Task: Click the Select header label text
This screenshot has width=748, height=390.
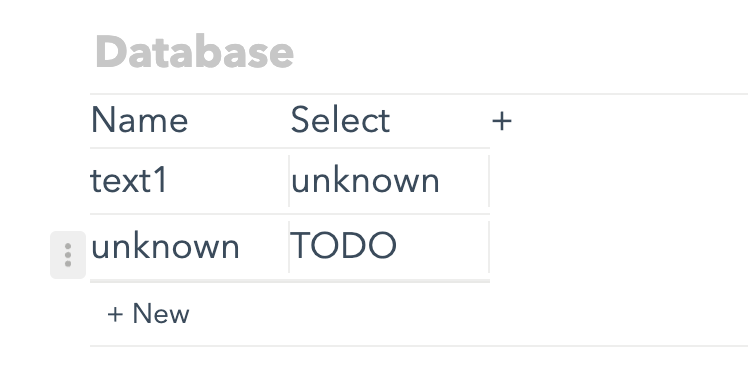Action: (x=341, y=120)
